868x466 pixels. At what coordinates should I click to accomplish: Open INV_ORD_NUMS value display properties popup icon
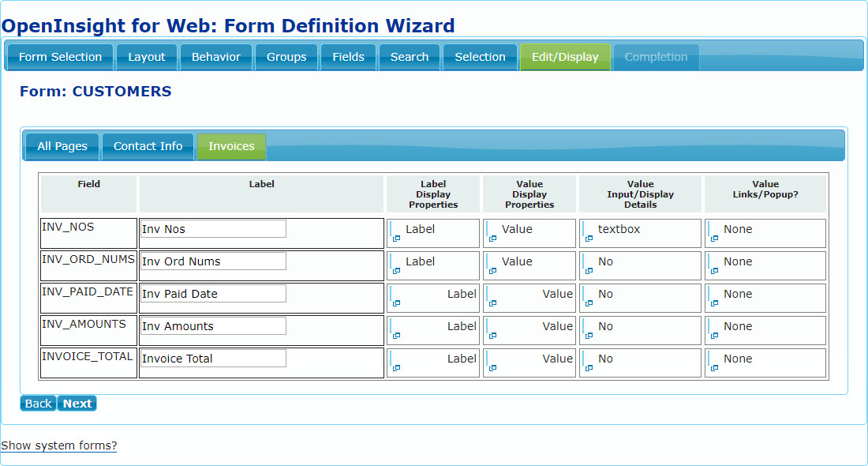pyautogui.click(x=492, y=271)
